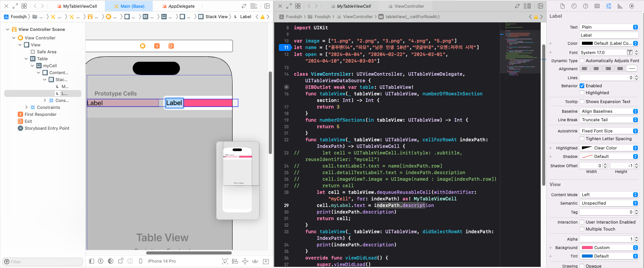644x268 pixels.
Task: Open Content Mode Left dropdown
Action: 609,195
